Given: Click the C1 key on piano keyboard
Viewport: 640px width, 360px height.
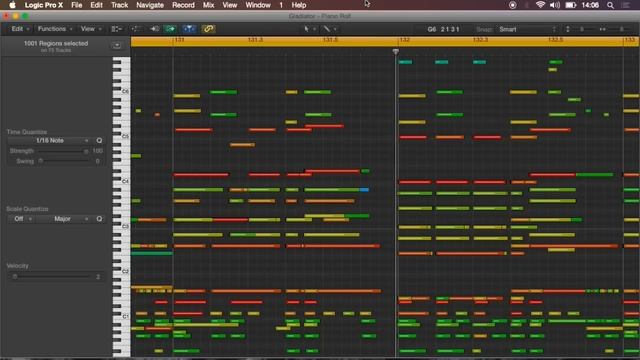Looking at the screenshot, I should [122, 316].
